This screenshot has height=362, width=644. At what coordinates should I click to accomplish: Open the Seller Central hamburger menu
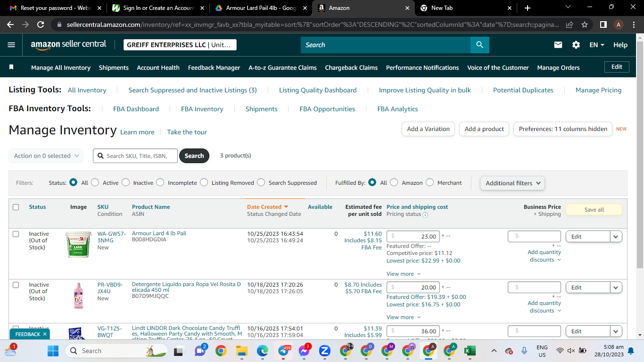pos(11,45)
